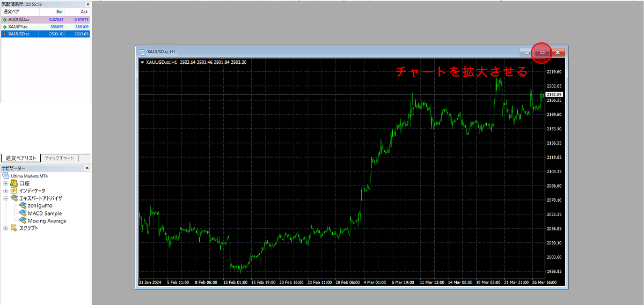
Task: Click the red arrow icon beside XAUUSD.sc
Action: point(5,34)
